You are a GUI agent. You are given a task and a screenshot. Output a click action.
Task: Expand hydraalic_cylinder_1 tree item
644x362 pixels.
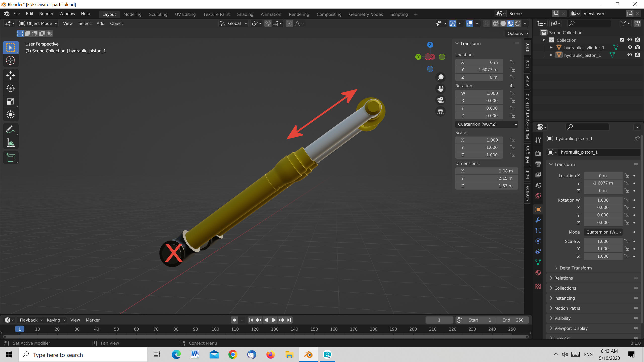pos(551,48)
